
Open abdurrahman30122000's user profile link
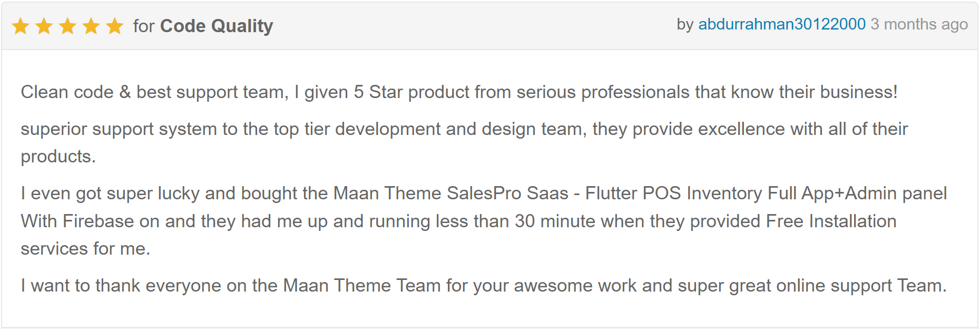[782, 24]
